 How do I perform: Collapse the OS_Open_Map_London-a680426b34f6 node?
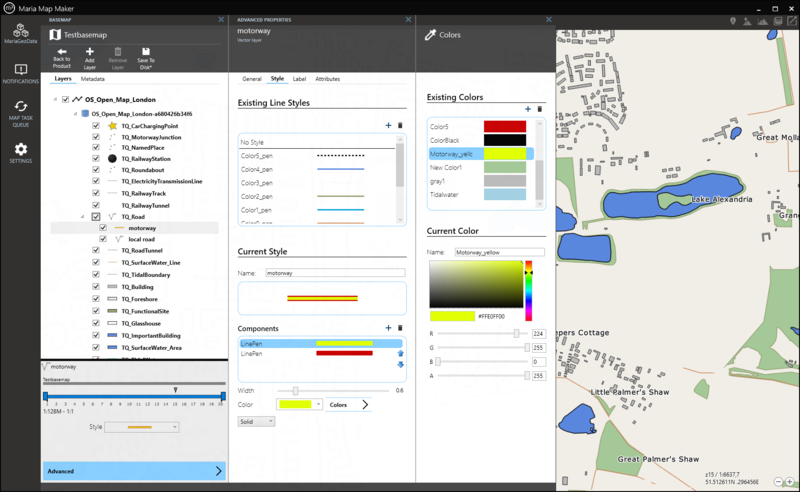(75, 114)
